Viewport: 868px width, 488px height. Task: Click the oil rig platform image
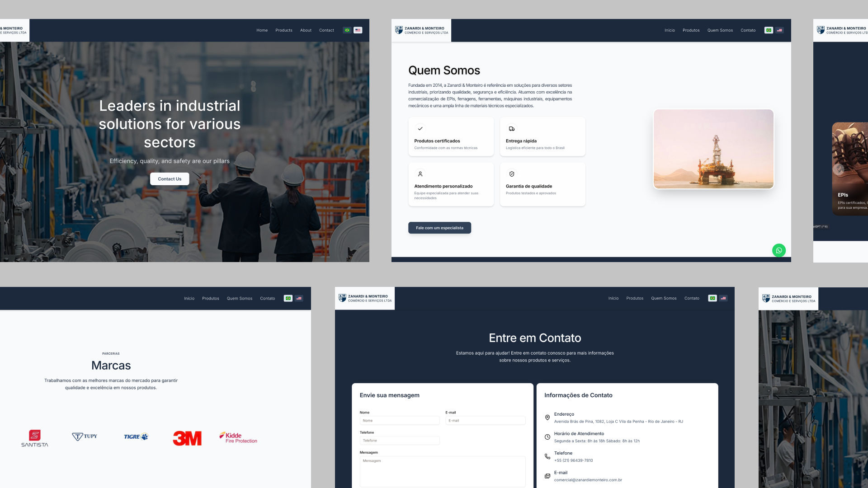coord(713,149)
